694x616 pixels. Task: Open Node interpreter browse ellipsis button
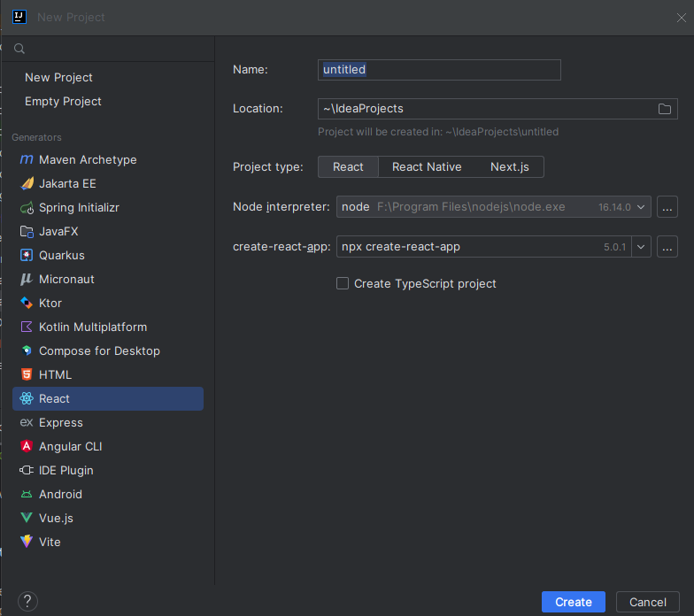[667, 207]
